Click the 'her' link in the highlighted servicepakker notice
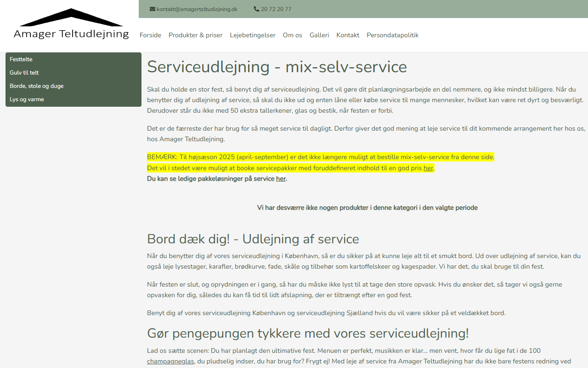The image size is (588, 368). 428,168
